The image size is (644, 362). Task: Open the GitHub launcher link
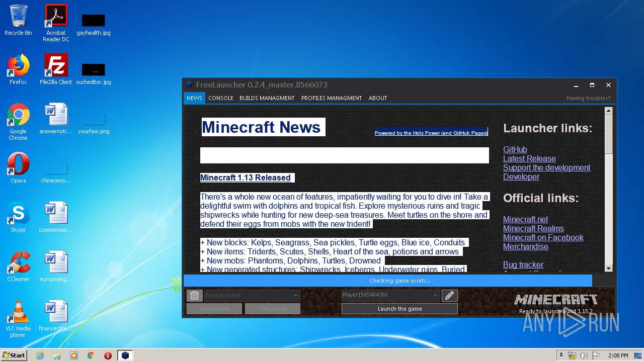pos(515,149)
